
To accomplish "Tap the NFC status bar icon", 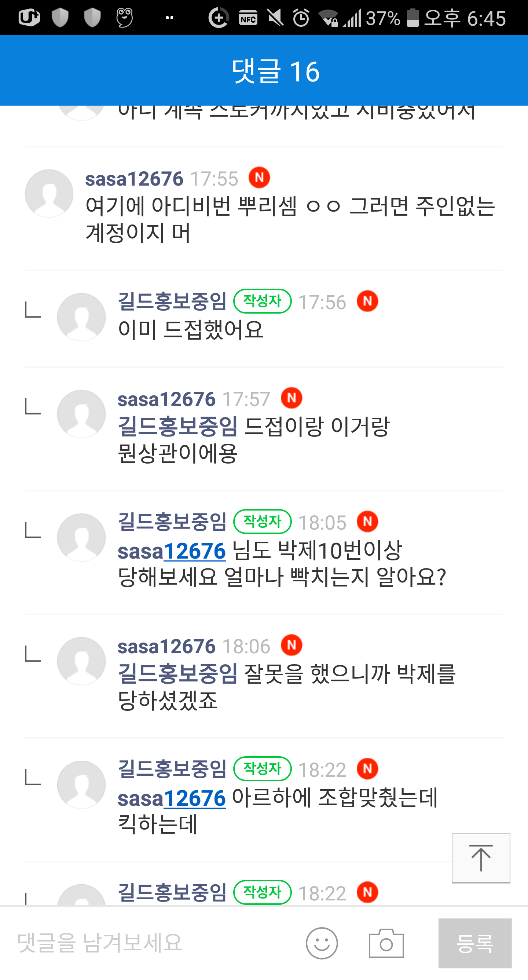I will [x=248, y=18].
